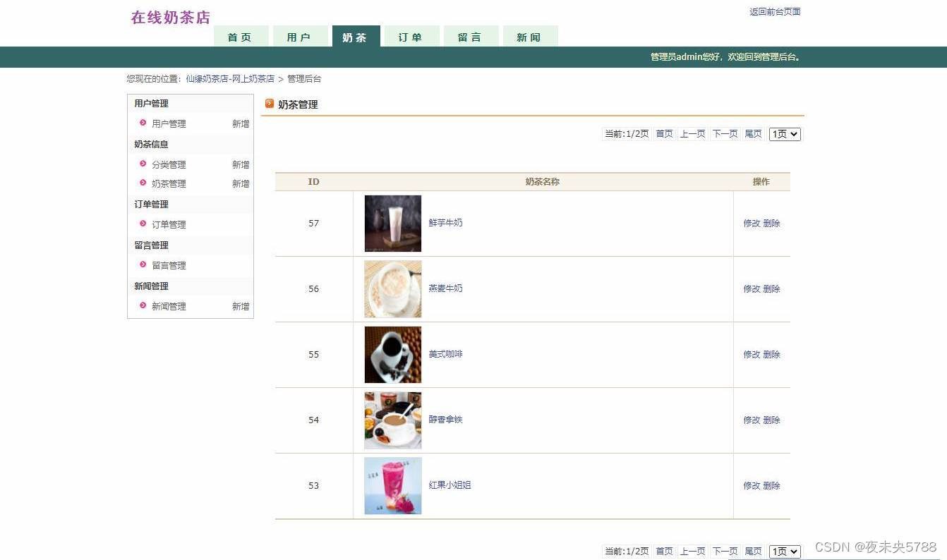Click the pink bullet icon next to 新闻管理
This screenshot has width=947, height=560.
(x=143, y=305)
